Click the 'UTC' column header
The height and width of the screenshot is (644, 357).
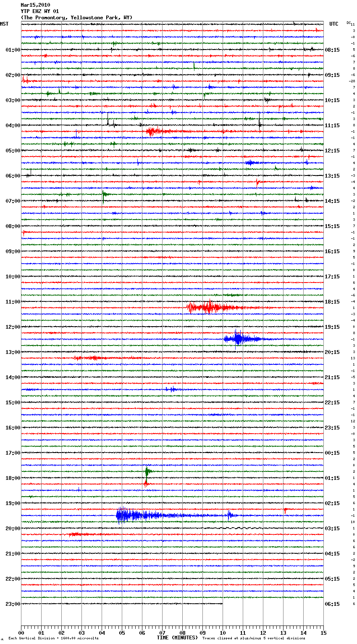[x=334, y=24]
